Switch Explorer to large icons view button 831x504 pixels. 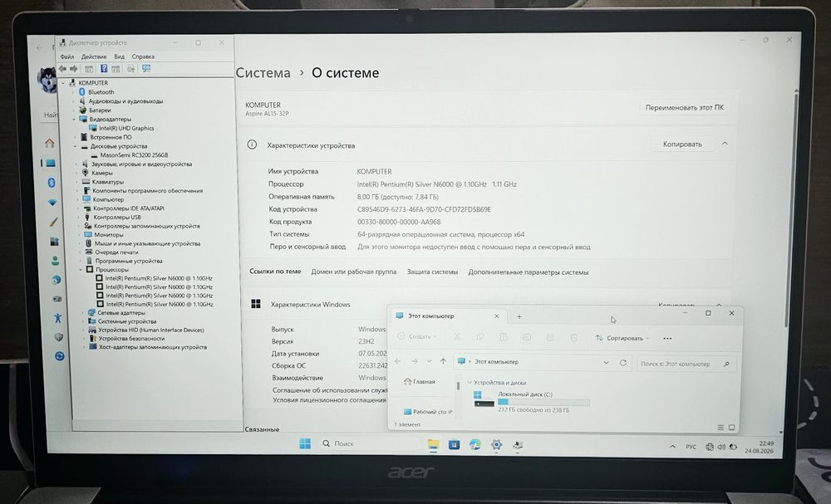[732, 428]
